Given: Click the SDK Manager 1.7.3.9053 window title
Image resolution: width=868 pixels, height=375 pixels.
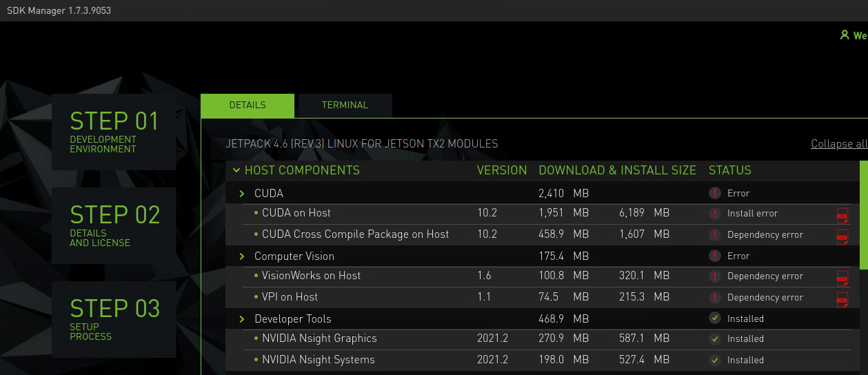Looking at the screenshot, I should point(59,11).
